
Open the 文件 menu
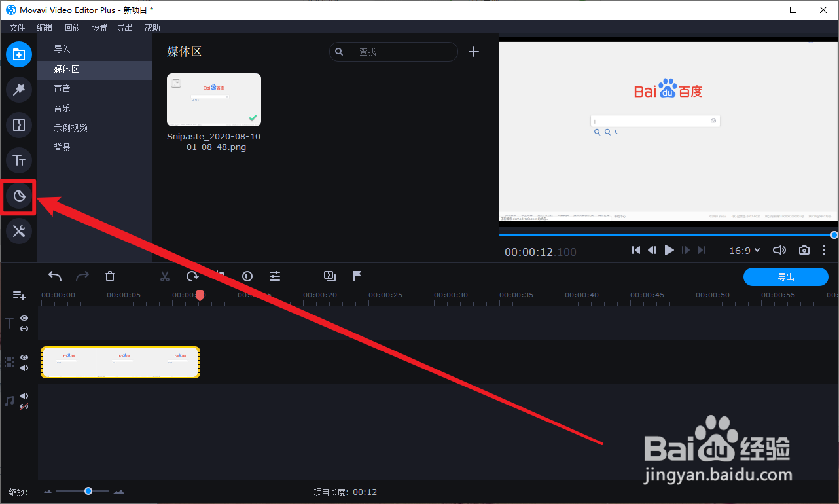click(x=17, y=27)
